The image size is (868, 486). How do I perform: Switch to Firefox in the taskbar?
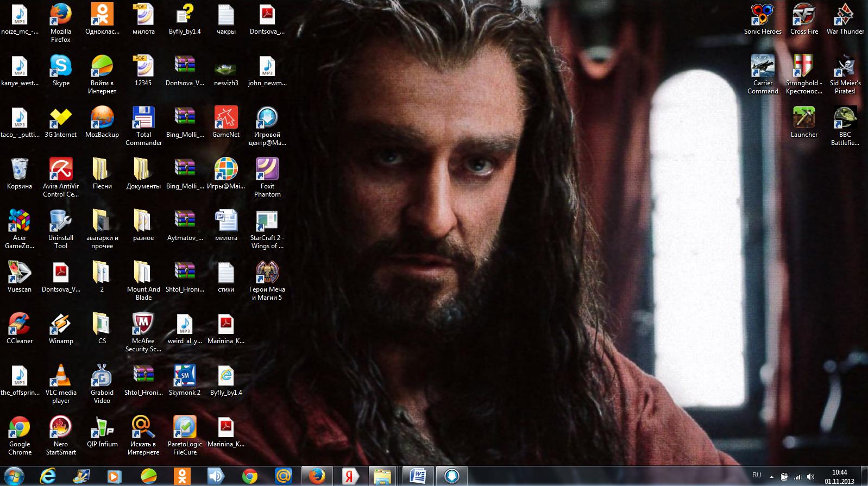click(x=317, y=476)
